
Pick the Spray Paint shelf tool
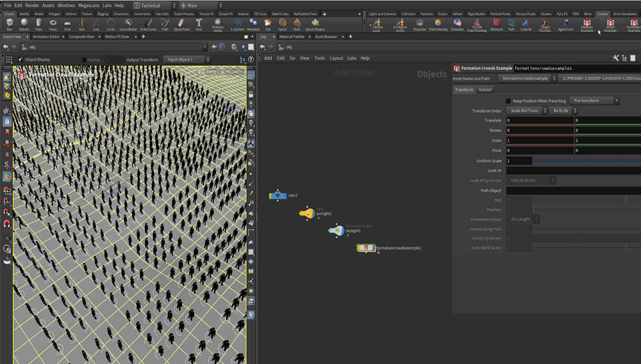181,24
